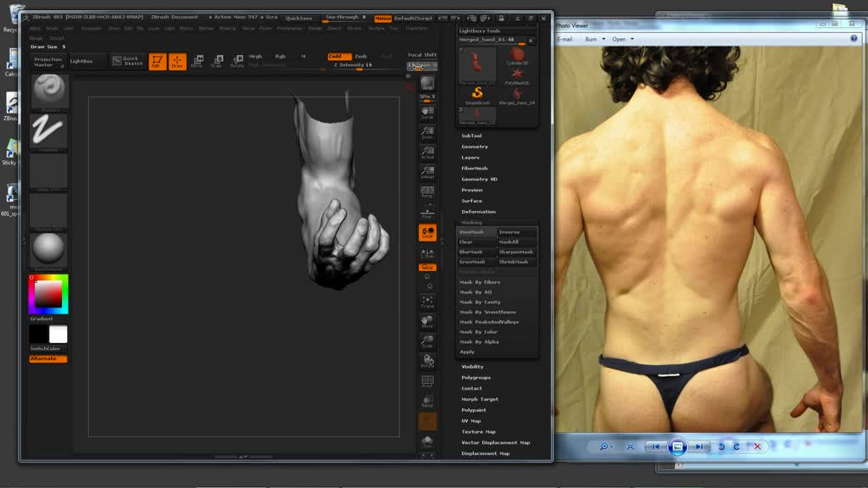Open Mask PeaksAndValleys options

[x=497, y=322]
